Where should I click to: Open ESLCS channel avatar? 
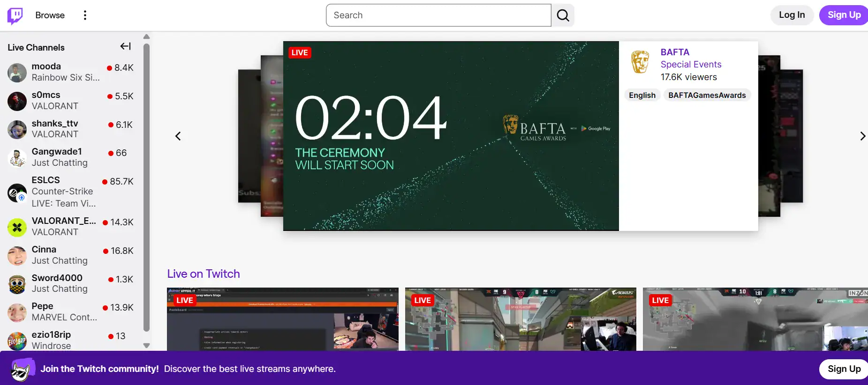[17, 192]
